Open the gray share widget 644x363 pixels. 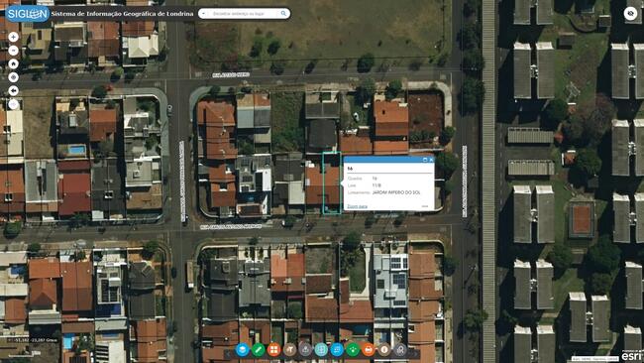click(x=305, y=350)
